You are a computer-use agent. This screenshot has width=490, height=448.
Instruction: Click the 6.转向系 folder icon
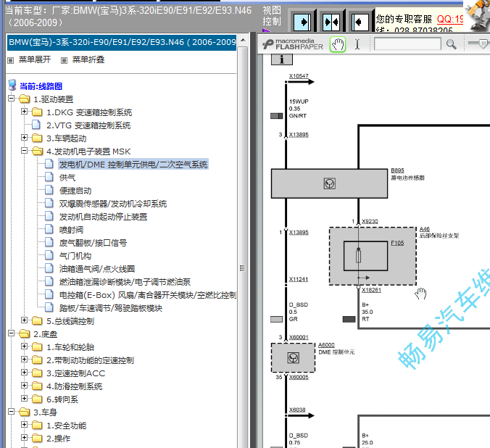[x=37, y=399]
